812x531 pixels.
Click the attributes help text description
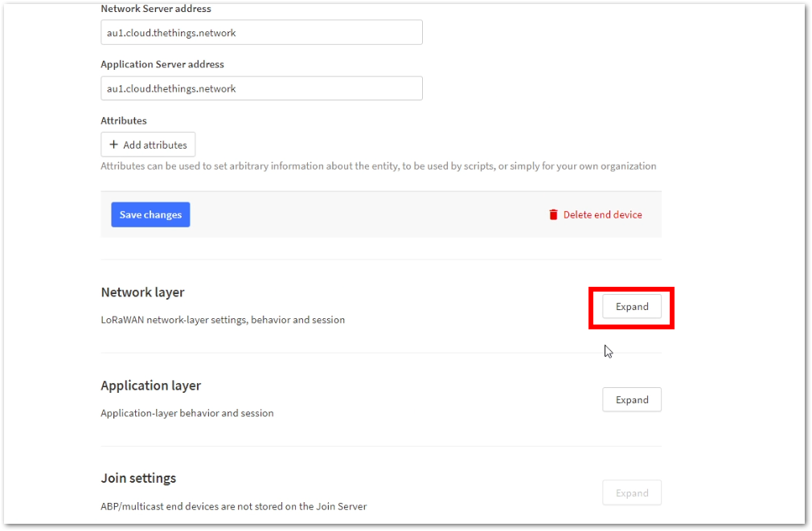379,166
